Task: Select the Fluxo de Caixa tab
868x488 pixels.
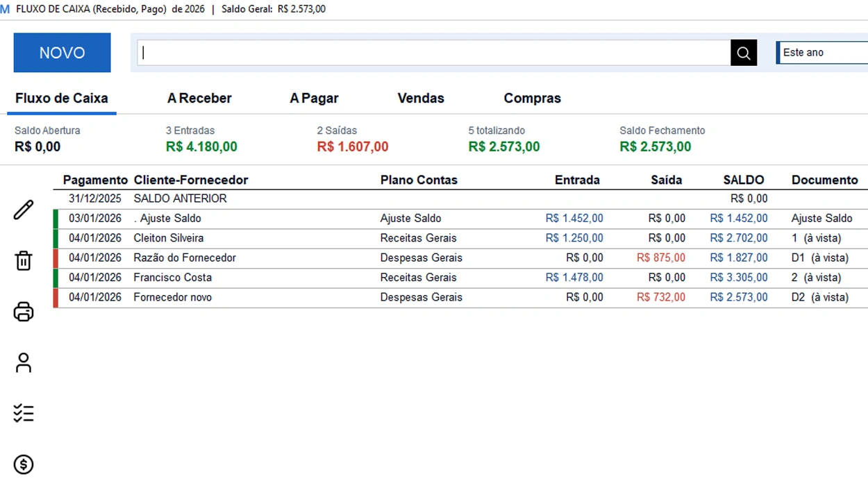Action: 61,98
